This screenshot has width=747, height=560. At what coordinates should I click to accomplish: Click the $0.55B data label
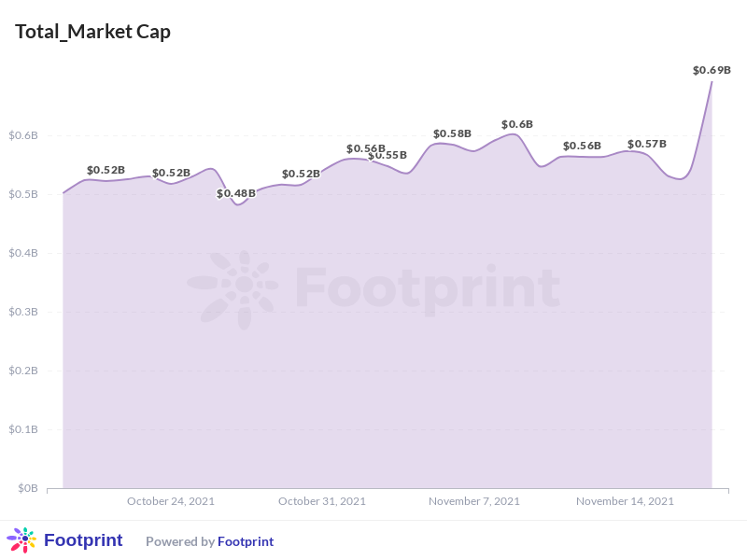tap(388, 155)
